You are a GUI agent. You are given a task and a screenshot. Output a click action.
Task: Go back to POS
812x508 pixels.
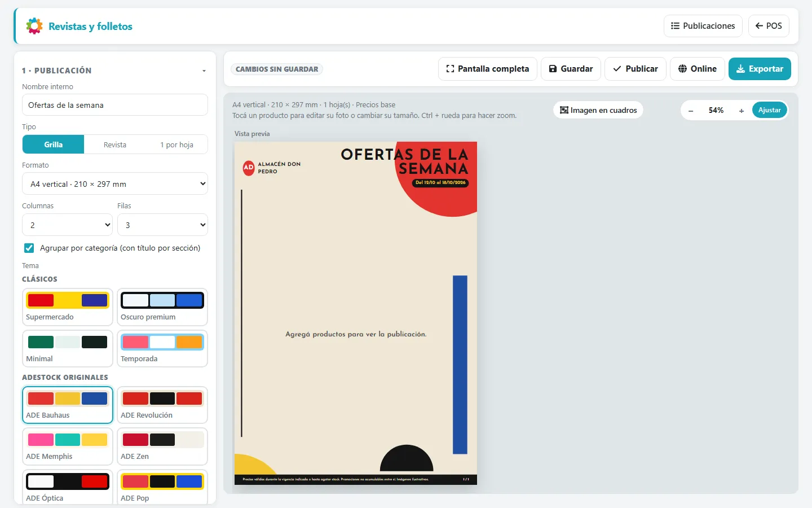click(x=769, y=26)
